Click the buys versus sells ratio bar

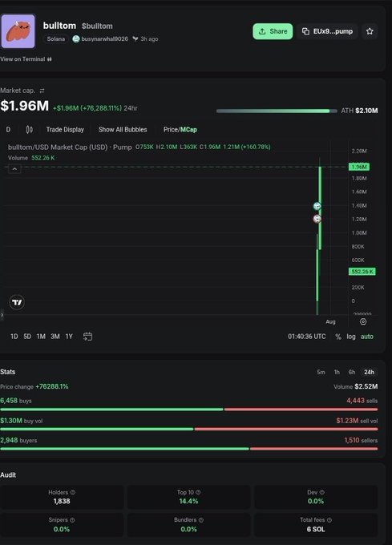pos(188,410)
